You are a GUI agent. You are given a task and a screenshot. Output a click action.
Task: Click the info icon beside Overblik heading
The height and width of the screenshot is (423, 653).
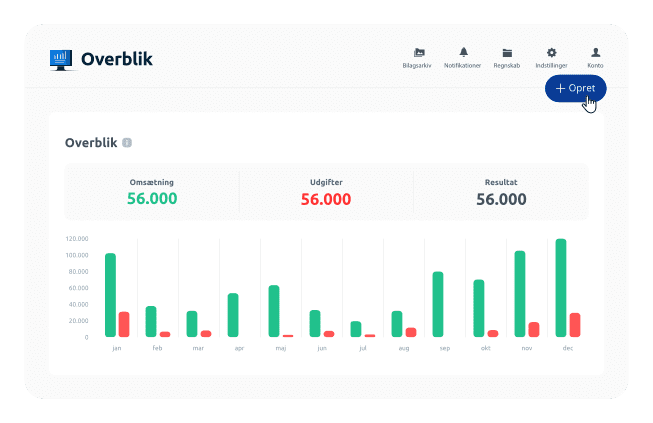[x=127, y=143]
